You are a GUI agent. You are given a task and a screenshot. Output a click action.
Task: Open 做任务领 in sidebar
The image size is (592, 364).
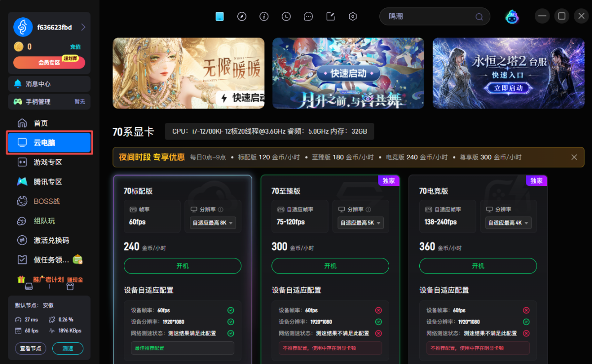[x=49, y=259]
